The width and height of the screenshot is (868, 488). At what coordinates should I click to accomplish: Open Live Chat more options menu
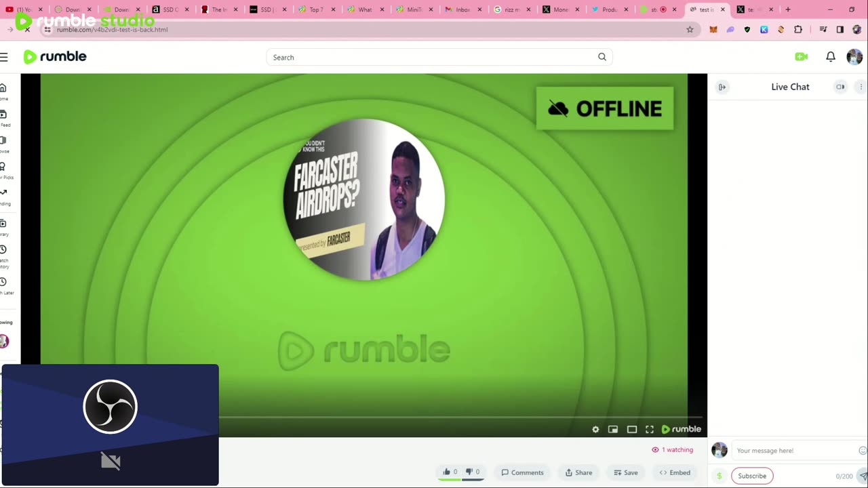pos(861,87)
